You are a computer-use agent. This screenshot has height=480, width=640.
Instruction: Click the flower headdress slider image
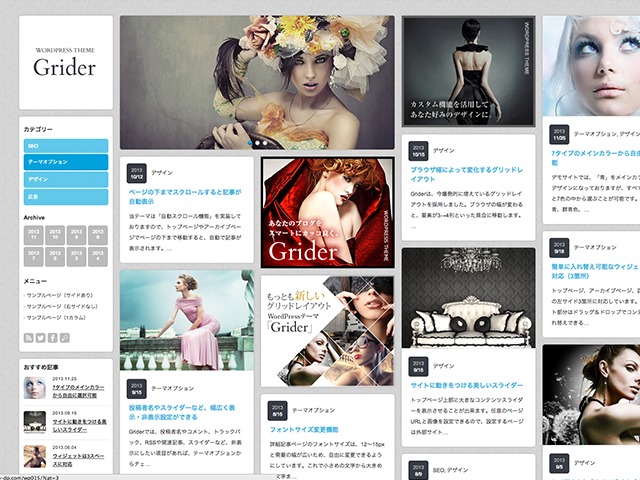click(x=257, y=82)
